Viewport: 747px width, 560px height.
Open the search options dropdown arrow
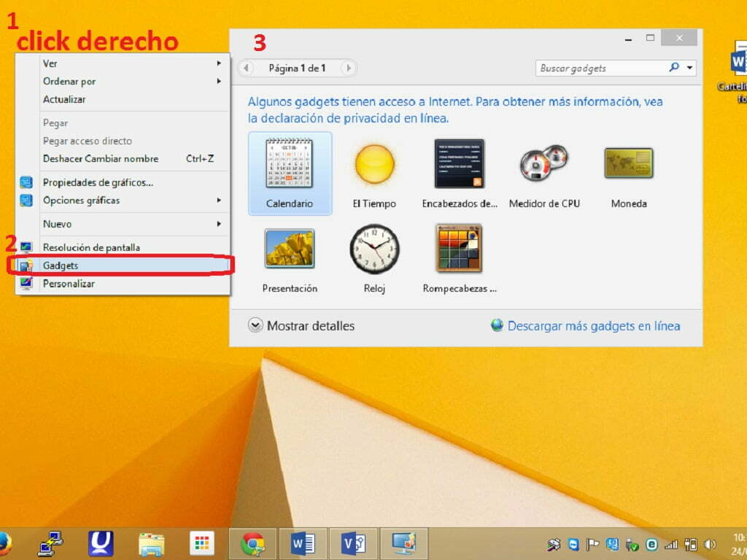tap(690, 68)
